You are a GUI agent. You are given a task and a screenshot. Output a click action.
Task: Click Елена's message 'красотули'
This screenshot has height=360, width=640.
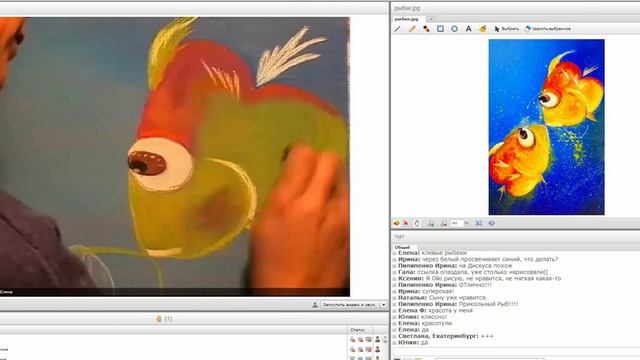tap(425, 323)
